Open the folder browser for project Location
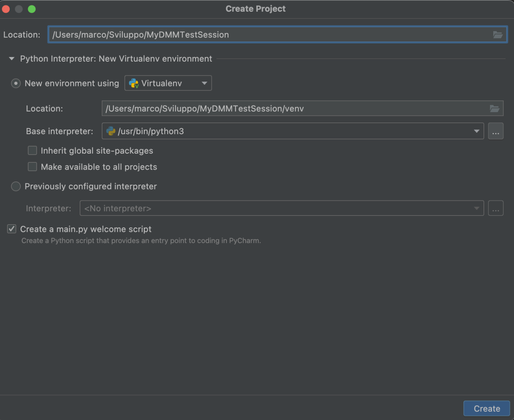The height and width of the screenshot is (420, 514). tap(498, 34)
